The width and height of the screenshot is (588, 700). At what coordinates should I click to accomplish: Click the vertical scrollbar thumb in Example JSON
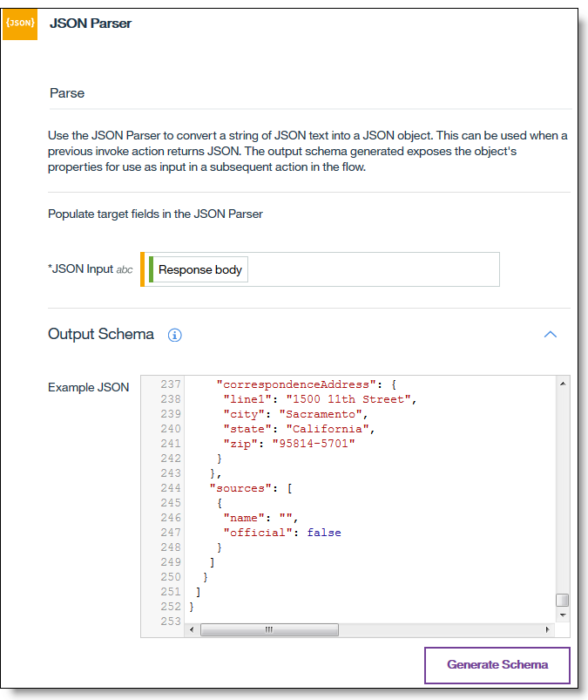click(561, 601)
